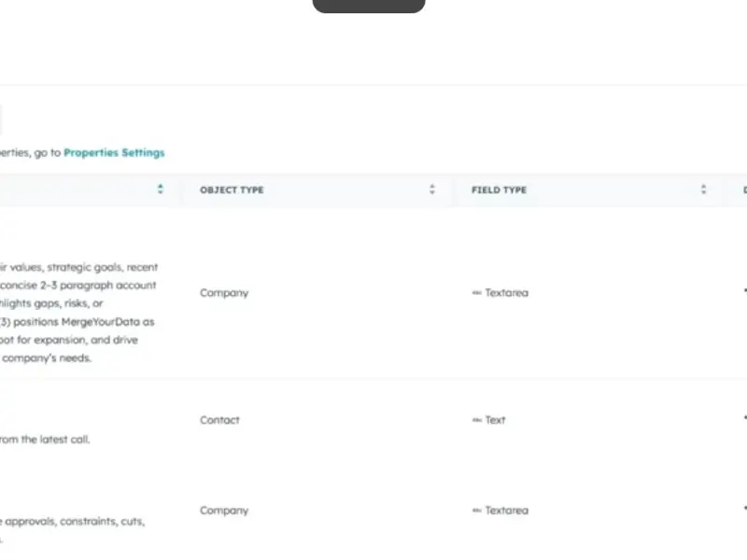Image resolution: width=747 pixels, height=560 pixels.
Task: Click the dark pill at top center
Action: tap(369, 6)
